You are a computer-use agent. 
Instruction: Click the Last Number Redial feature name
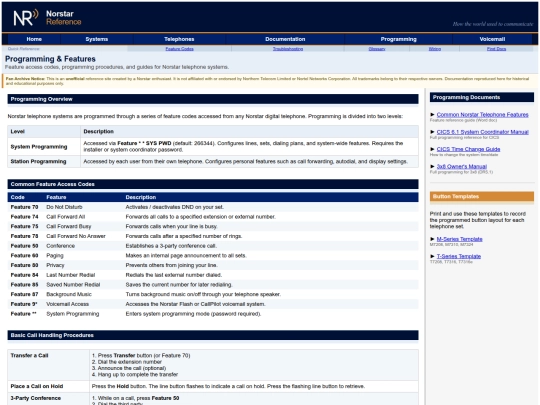[x=70, y=275]
